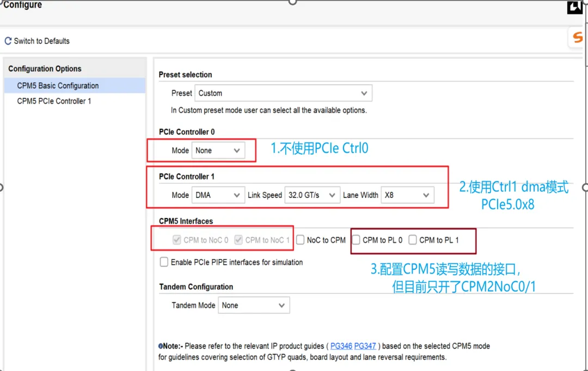Select CPM5 PCIe Controller 1 in sidebar
This screenshot has width=588, height=371.
click(x=54, y=101)
